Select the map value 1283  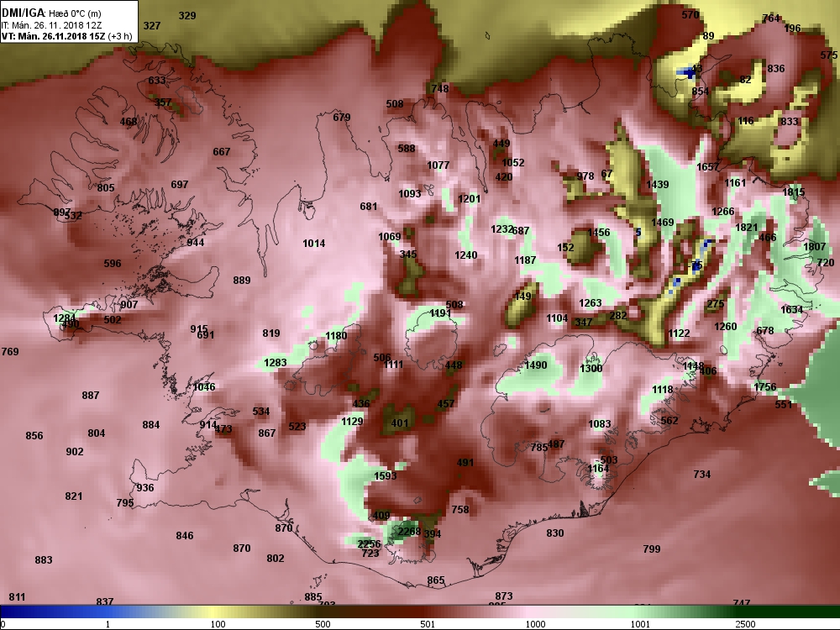(275, 362)
